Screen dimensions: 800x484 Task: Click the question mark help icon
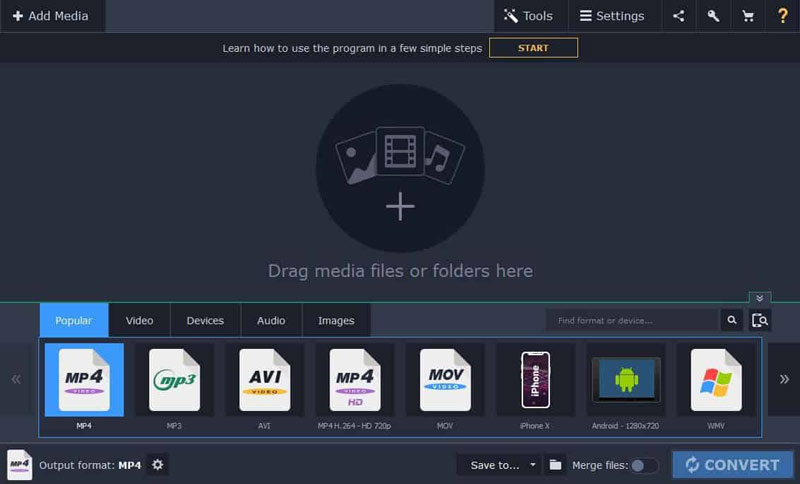point(783,16)
